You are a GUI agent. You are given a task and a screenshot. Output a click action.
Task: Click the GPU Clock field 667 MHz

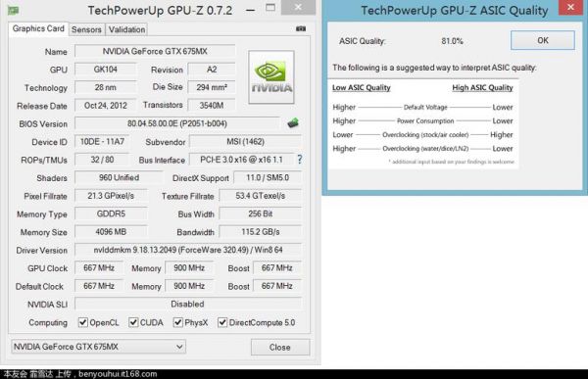point(99,267)
